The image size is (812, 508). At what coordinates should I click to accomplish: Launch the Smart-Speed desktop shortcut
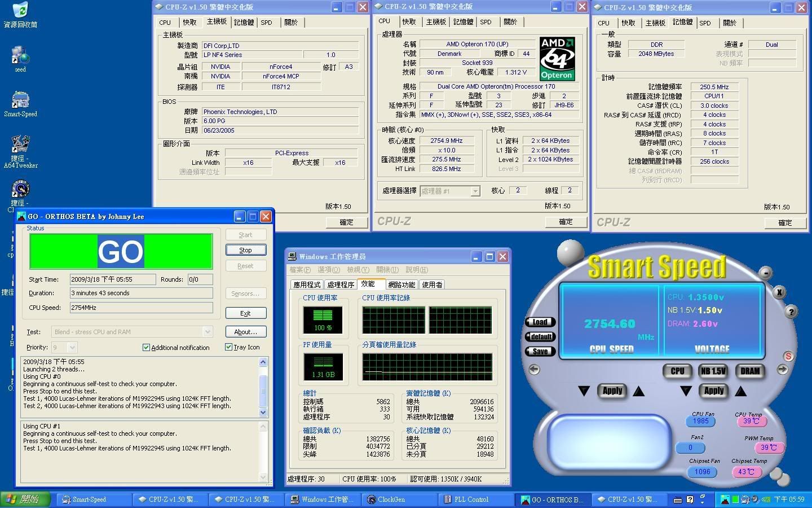[20, 104]
